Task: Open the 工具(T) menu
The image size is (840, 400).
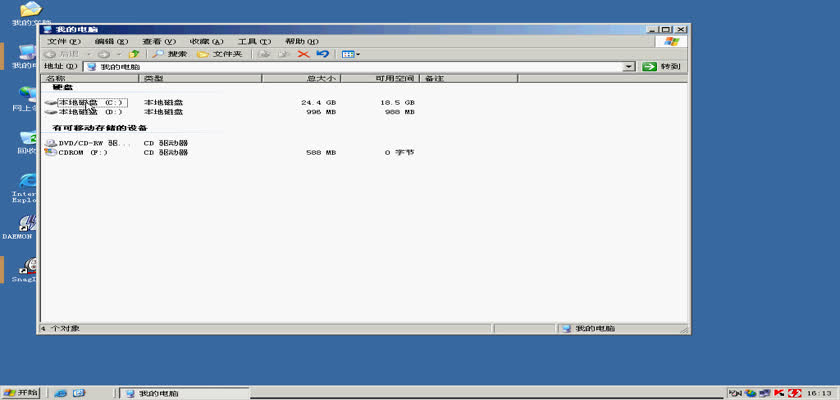Action: coord(254,41)
